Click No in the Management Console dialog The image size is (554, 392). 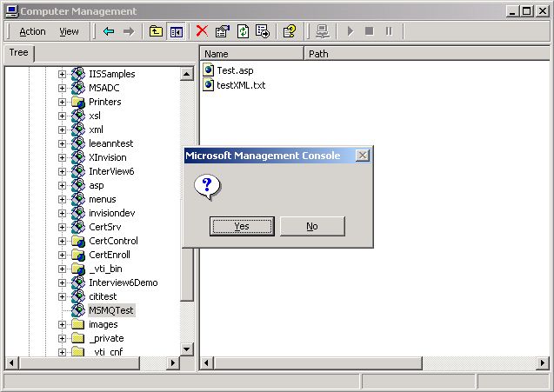point(312,226)
